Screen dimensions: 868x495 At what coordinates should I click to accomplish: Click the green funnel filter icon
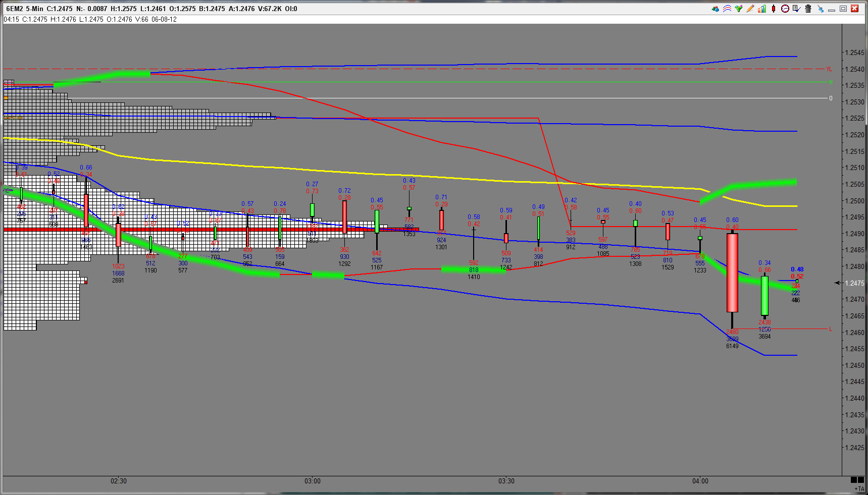click(739, 9)
